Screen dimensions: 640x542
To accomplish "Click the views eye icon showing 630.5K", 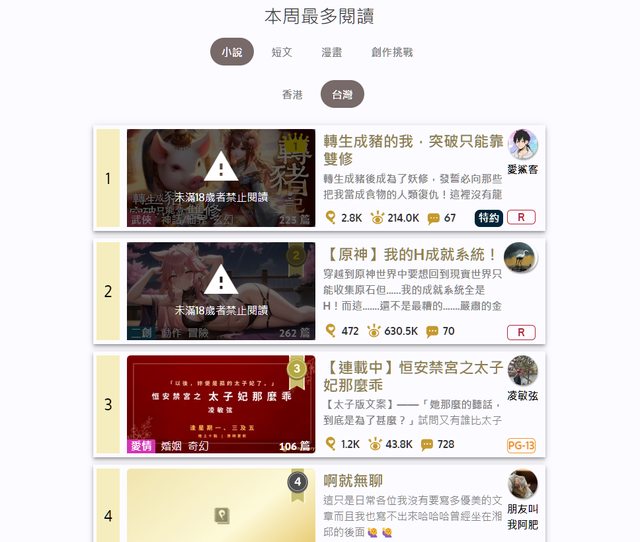I will 373,331.
